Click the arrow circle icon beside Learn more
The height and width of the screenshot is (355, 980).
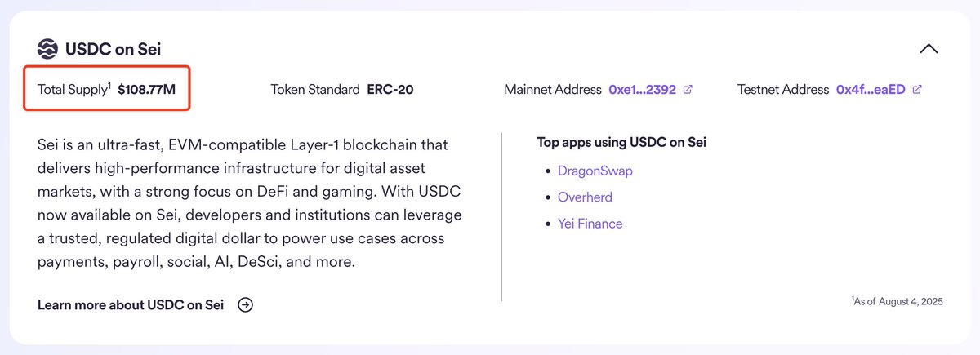tap(245, 305)
